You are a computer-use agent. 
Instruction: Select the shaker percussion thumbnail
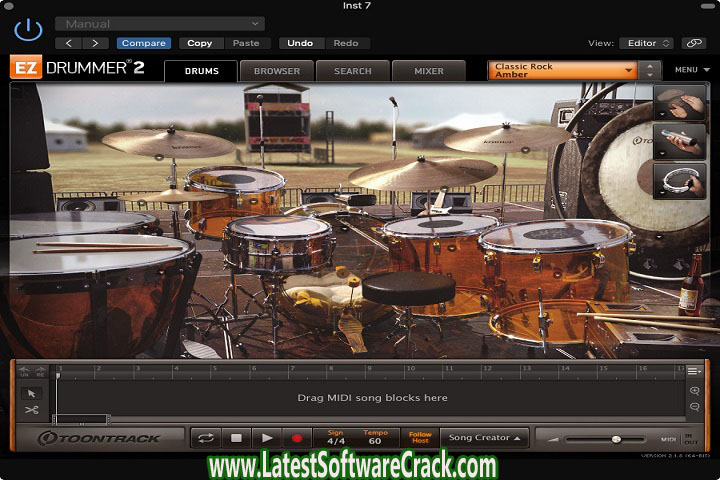(x=680, y=141)
